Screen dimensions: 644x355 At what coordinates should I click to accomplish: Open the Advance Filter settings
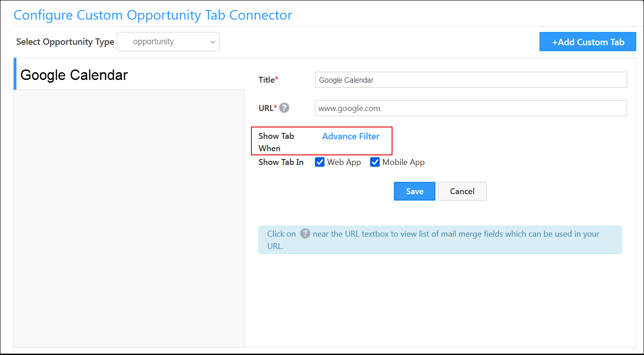click(351, 136)
